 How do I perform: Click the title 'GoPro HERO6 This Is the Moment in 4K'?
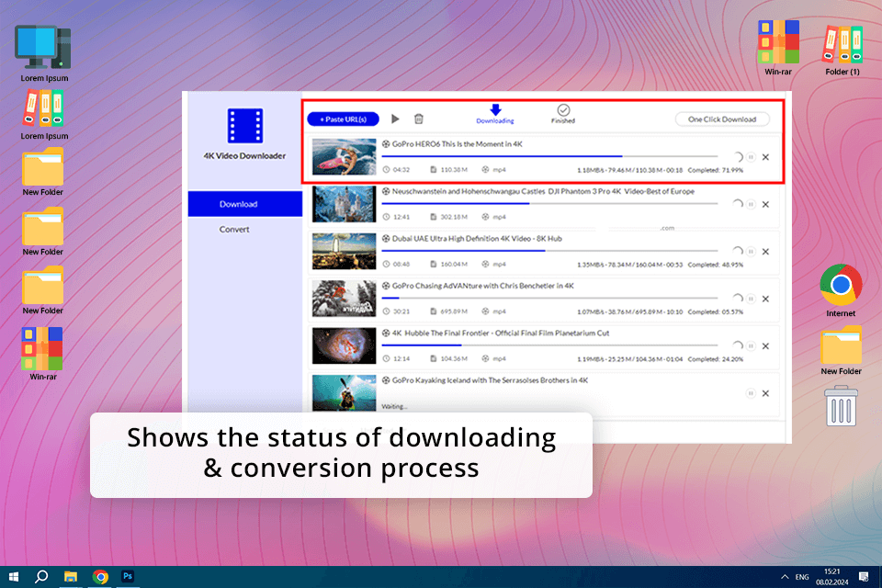point(458,144)
